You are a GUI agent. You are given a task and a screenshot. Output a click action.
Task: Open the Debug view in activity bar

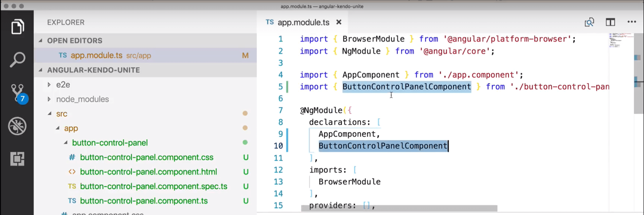17,126
